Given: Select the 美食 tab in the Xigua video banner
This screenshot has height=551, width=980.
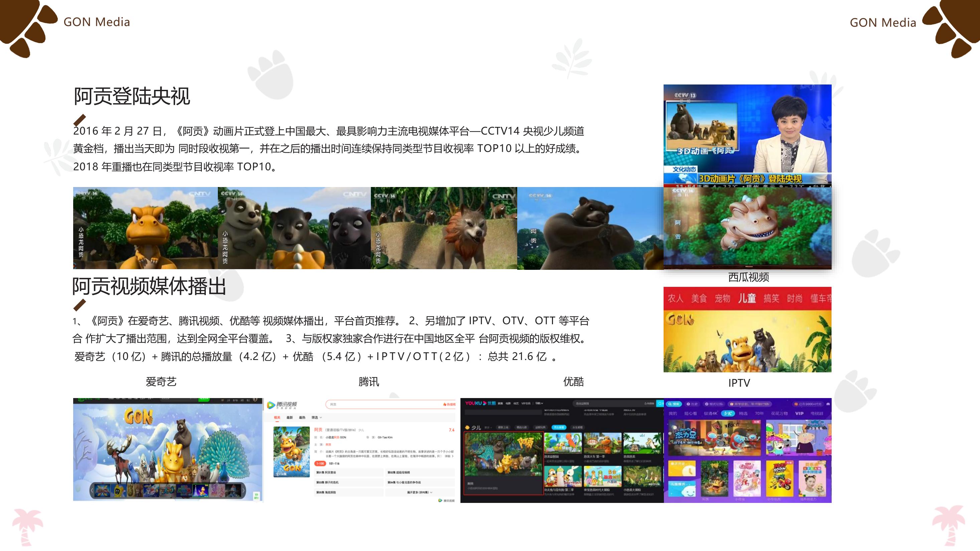Looking at the screenshot, I should pos(699,298).
